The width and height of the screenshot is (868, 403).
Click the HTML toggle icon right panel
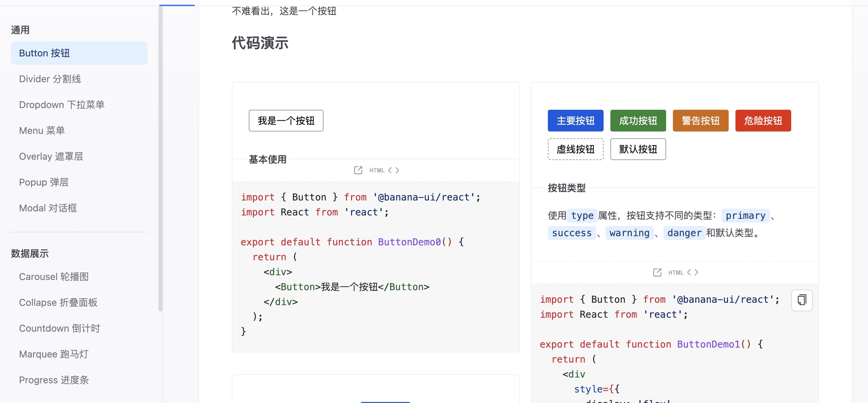[x=675, y=273]
